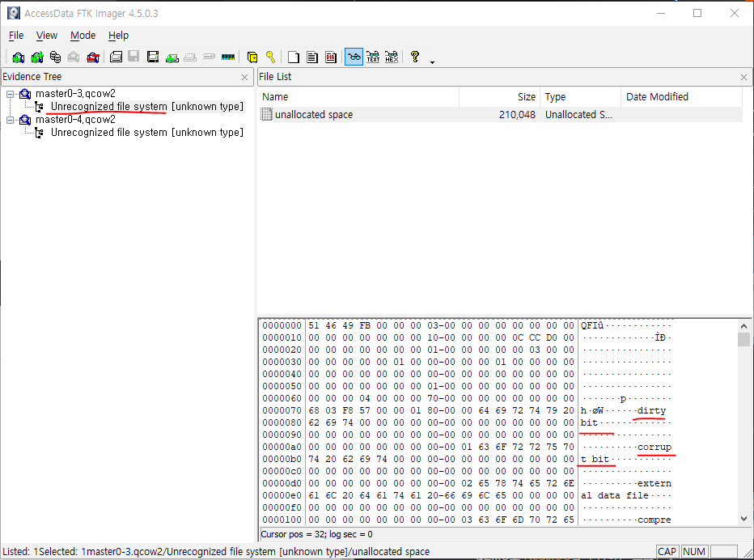The image size is (754, 560).
Task: Open the File menu
Action: (x=16, y=36)
